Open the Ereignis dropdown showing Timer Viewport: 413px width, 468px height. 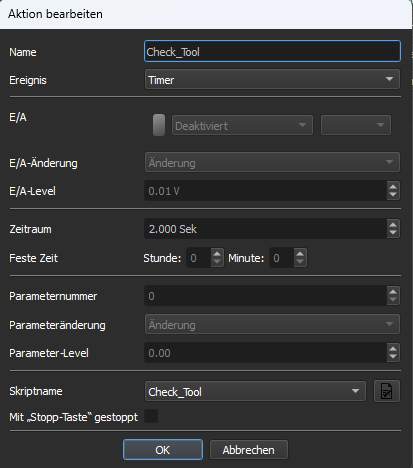(x=272, y=79)
